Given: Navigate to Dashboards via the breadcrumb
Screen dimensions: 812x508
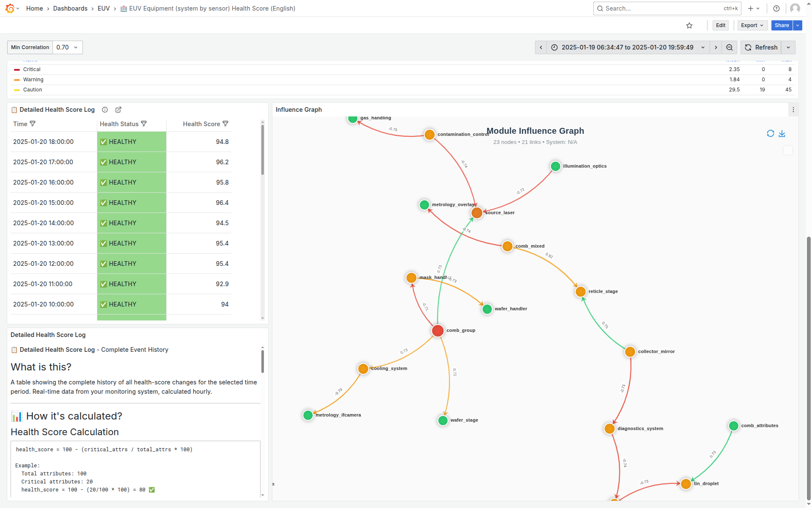Looking at the screenshot, I should pos(70,8).
